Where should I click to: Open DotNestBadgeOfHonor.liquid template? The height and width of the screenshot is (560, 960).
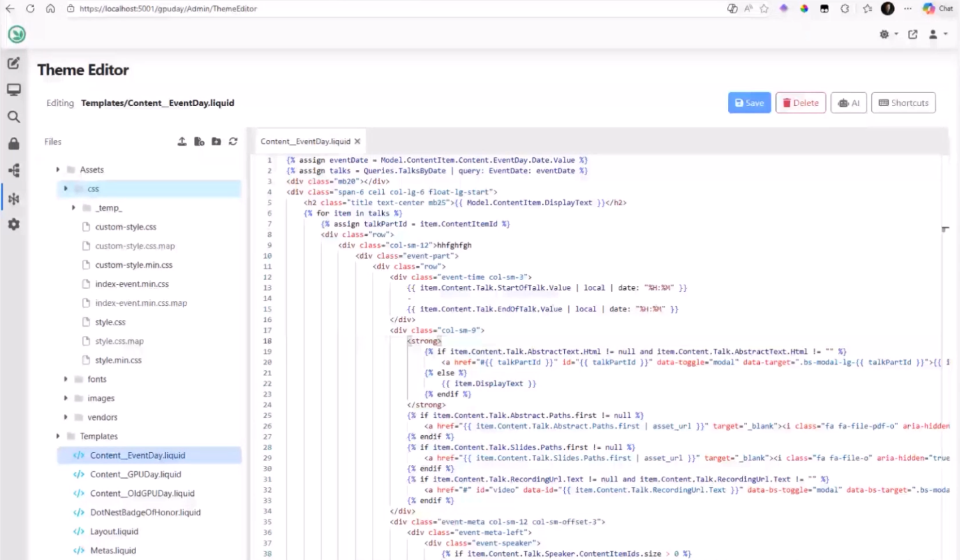[x=145, y=513]
